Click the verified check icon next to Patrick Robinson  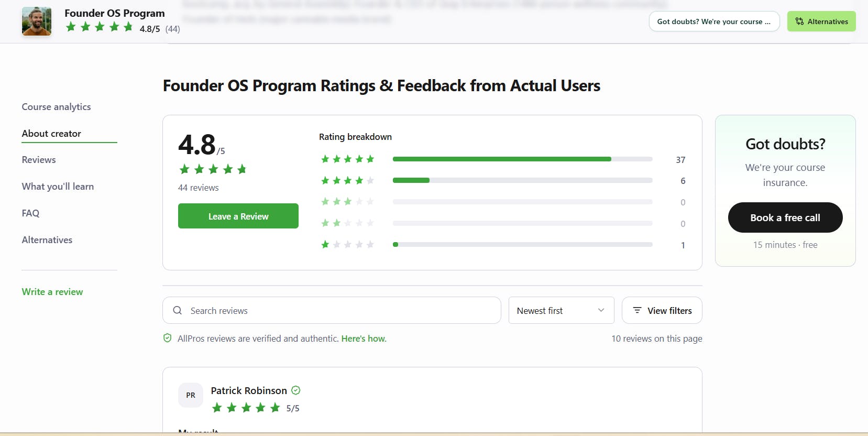[296, 390]
